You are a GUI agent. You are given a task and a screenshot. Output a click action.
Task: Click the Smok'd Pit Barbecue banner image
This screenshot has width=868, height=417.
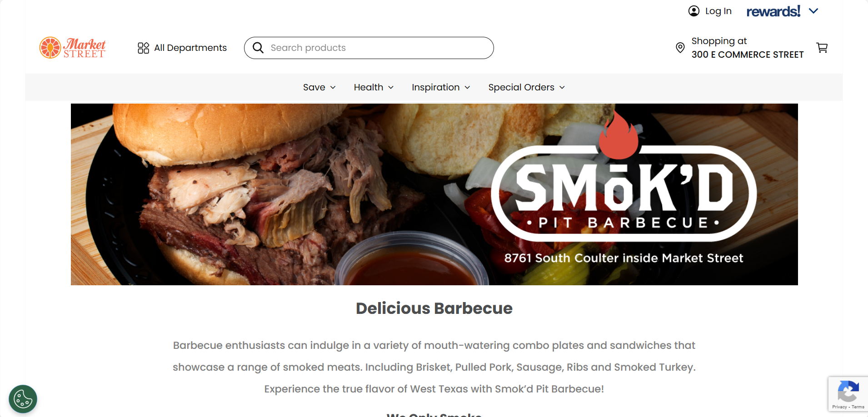pyautogui.click(x=434, y=194)
